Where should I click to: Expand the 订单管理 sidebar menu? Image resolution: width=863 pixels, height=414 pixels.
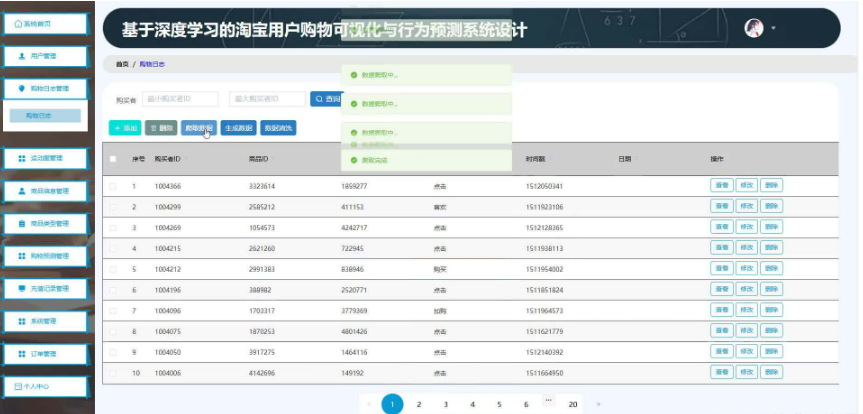coord(45,353)
